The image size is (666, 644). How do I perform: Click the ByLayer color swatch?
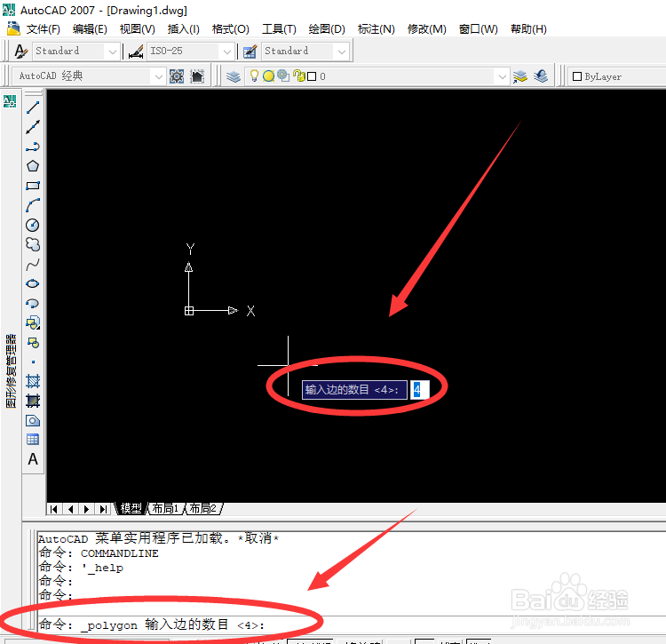[x=577, y=76]
